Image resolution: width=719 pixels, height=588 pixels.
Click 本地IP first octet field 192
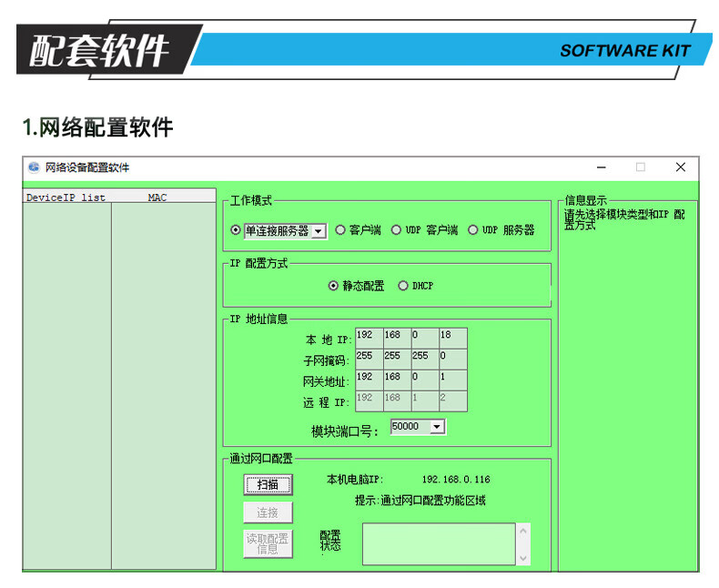coord(370,338)
